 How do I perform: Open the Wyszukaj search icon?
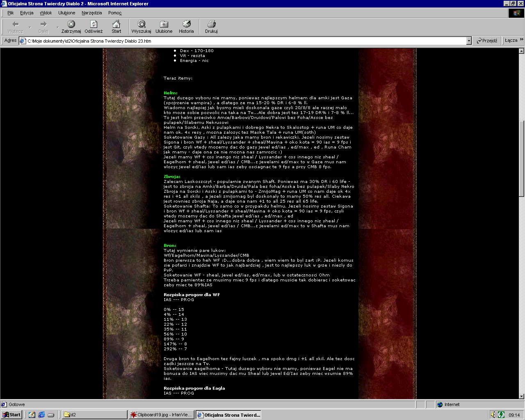(x=141, y=24)
